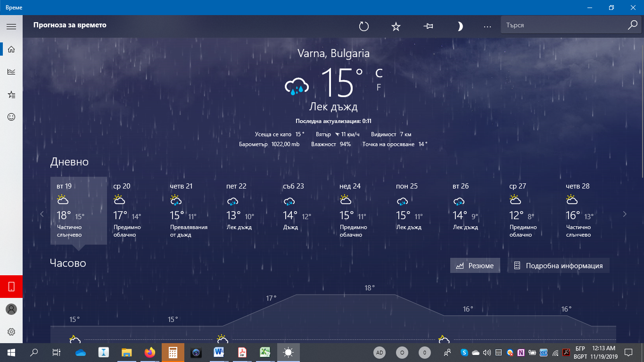Add Varna to favorites with star icon
Image resolution: width=644 pixels, height=362 pixels.
pyautogui.click(x=396, y=26)
